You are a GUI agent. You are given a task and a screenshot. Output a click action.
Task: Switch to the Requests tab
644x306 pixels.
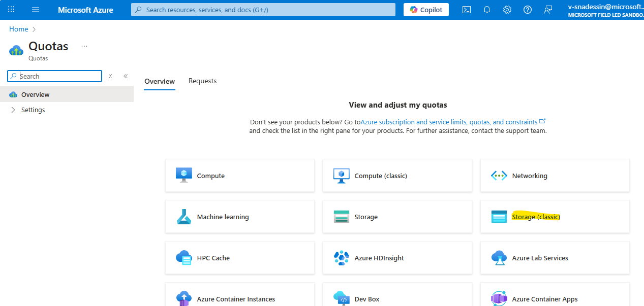[202, 81]
